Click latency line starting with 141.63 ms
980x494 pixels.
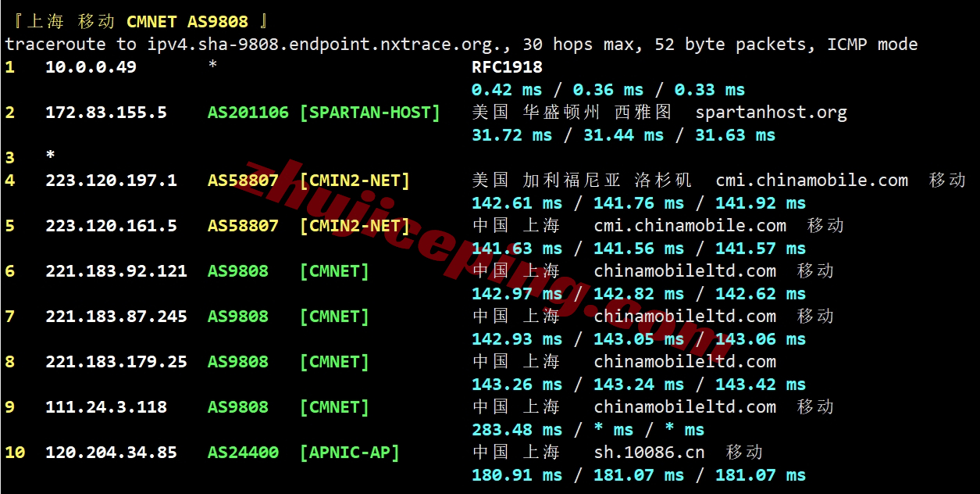(639, 249)
